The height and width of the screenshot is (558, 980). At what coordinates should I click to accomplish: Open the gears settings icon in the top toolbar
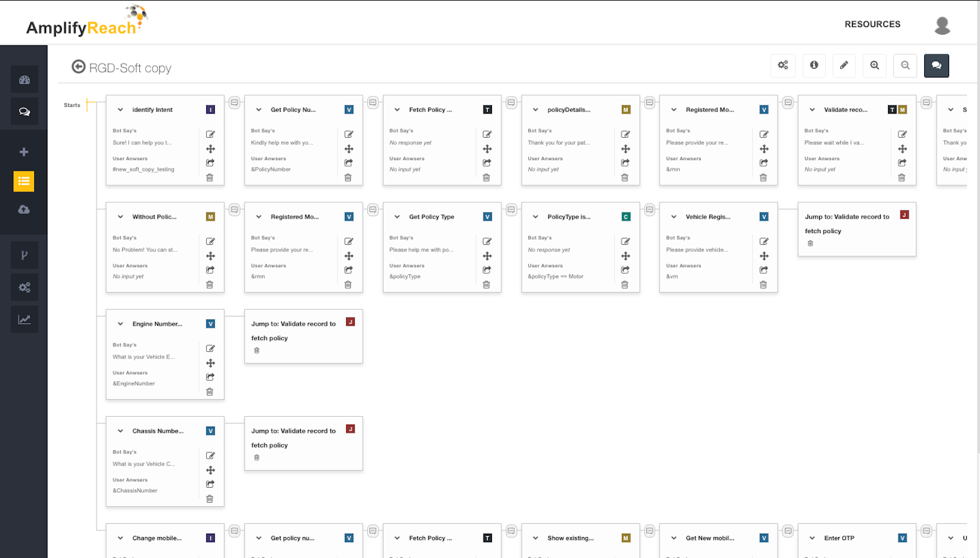point(783,65)
